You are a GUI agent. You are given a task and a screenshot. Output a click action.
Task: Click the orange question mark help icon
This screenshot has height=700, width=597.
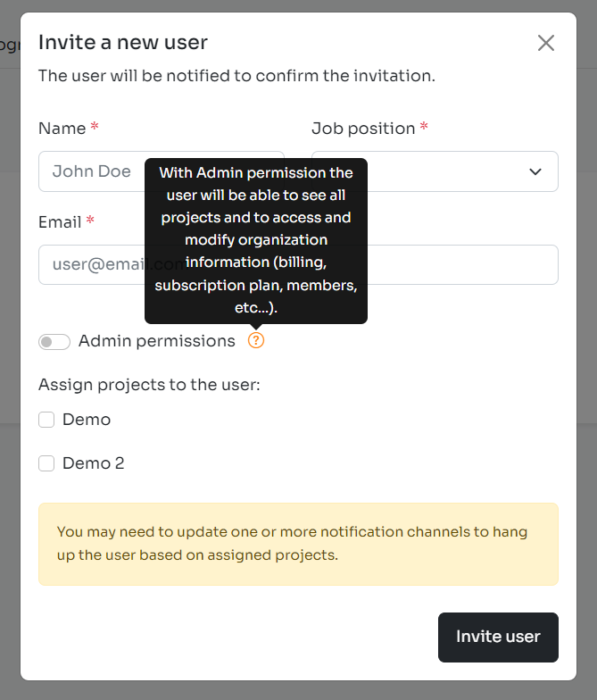256,340
